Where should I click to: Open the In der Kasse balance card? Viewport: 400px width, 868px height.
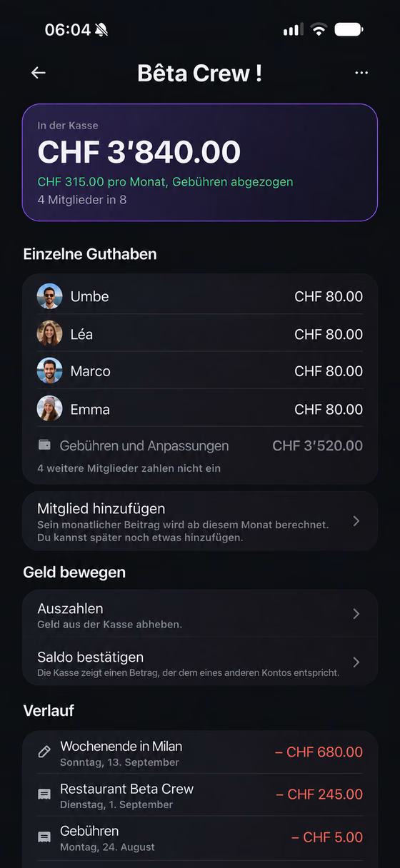[200, 163]
